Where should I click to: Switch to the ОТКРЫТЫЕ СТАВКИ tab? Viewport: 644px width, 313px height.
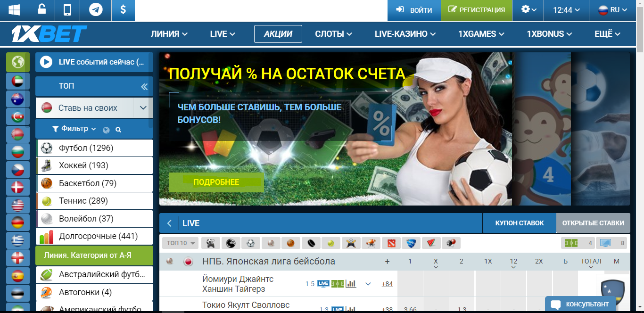593,222
